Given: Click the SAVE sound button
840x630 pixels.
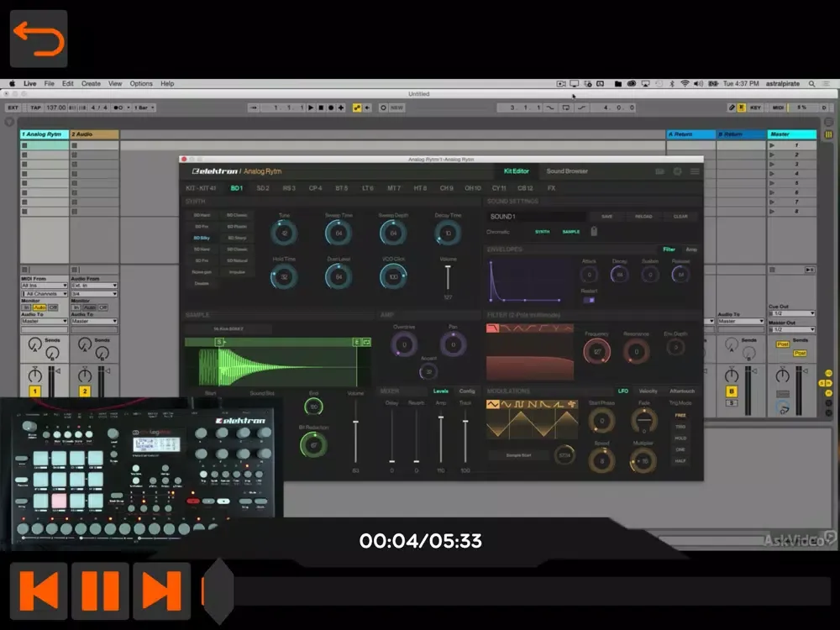Looking at the screenshot, I should [x=607, y=217].
